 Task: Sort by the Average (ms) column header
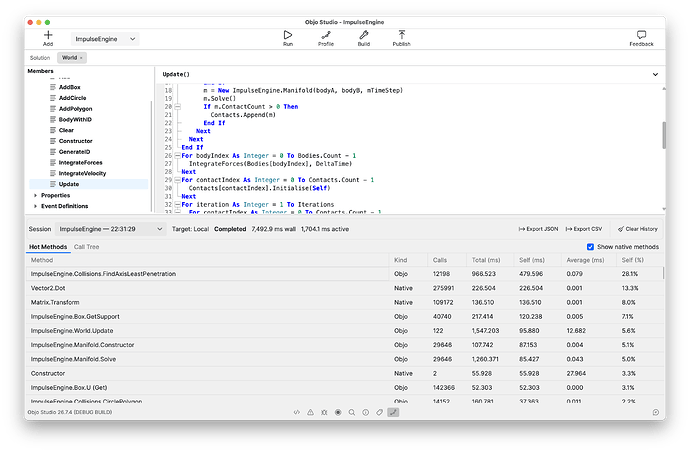(588, 260)
